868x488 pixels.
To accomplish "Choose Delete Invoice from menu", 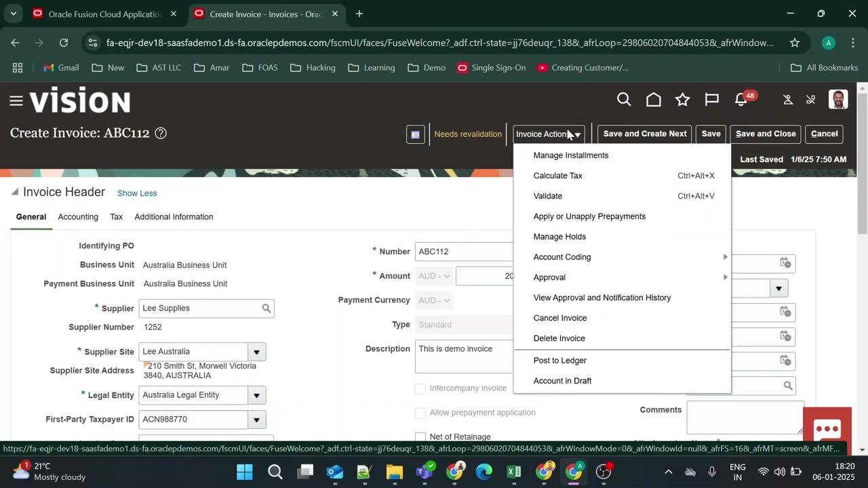I will [x=622, y=338].
